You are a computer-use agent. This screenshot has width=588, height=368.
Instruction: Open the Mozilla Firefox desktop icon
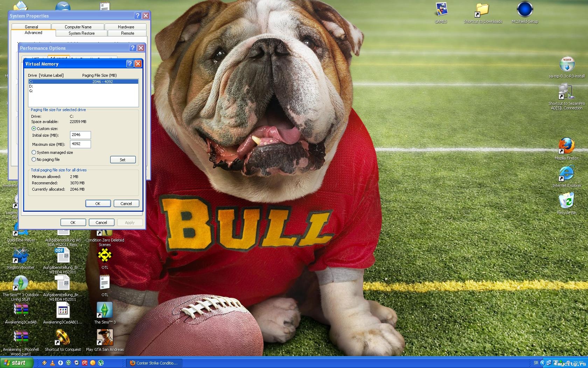coord(566,146)
